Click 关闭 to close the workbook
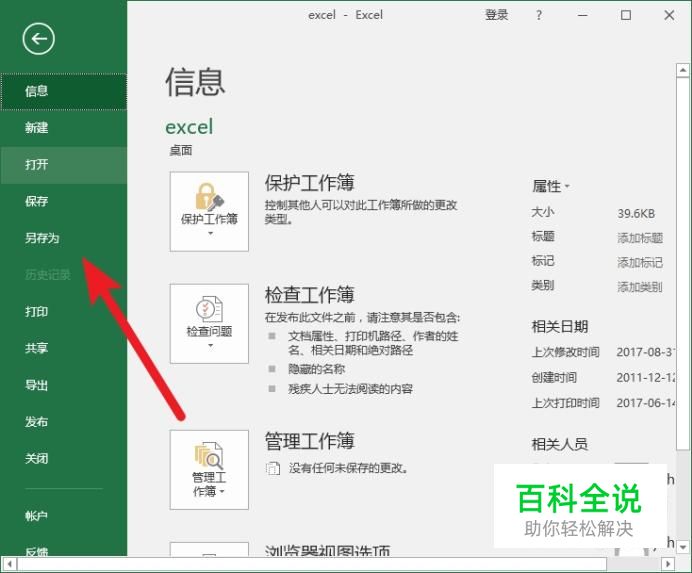 (x=64, y=458)
